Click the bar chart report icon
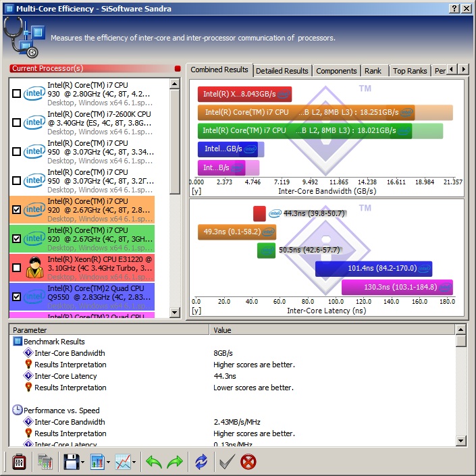The width and height of the screenshot is (476, 476). pos(97,462)
